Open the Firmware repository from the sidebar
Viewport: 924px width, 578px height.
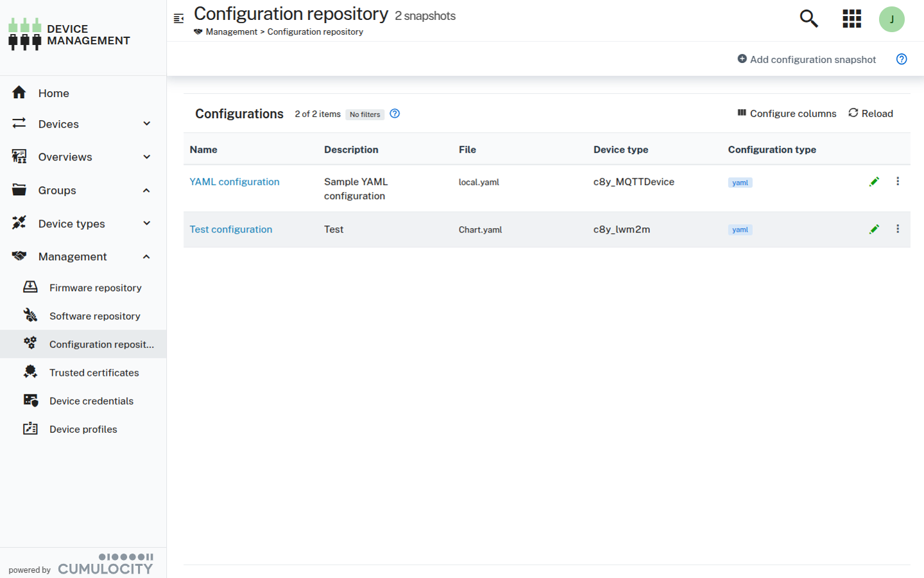tap(94, 287)
